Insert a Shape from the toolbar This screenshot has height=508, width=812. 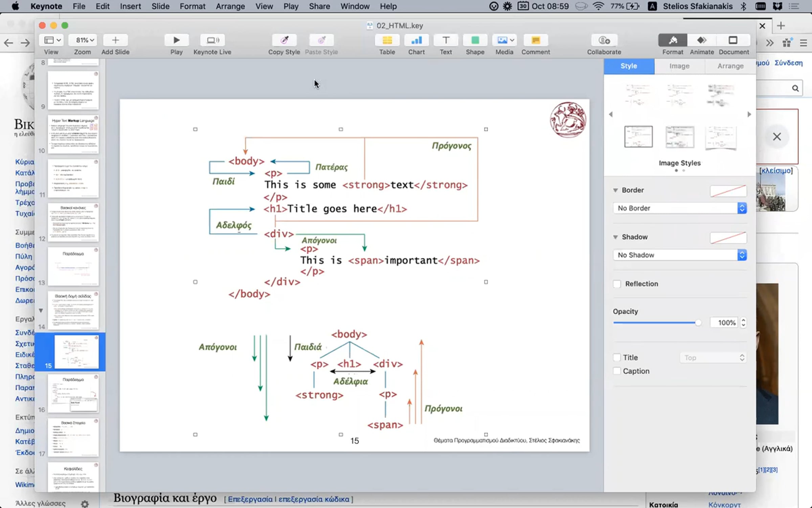pyautogui.click(x=475, y=40)
